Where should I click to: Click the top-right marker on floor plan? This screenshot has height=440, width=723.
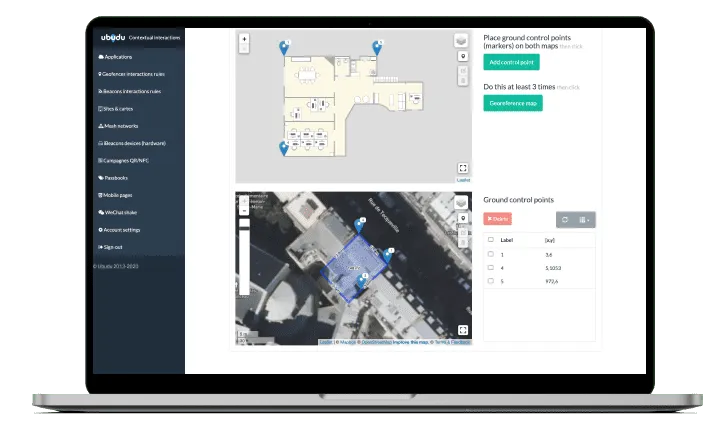(377, 48)
